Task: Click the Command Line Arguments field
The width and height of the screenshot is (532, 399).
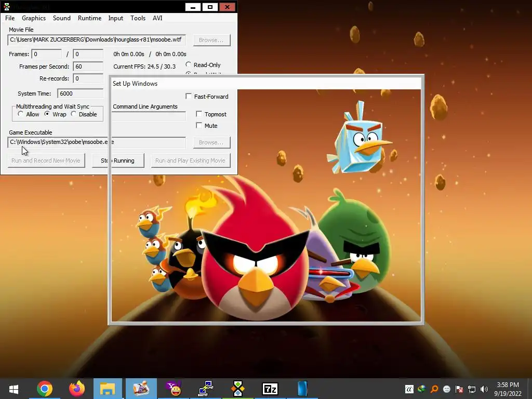Action: tap(149, 116)
